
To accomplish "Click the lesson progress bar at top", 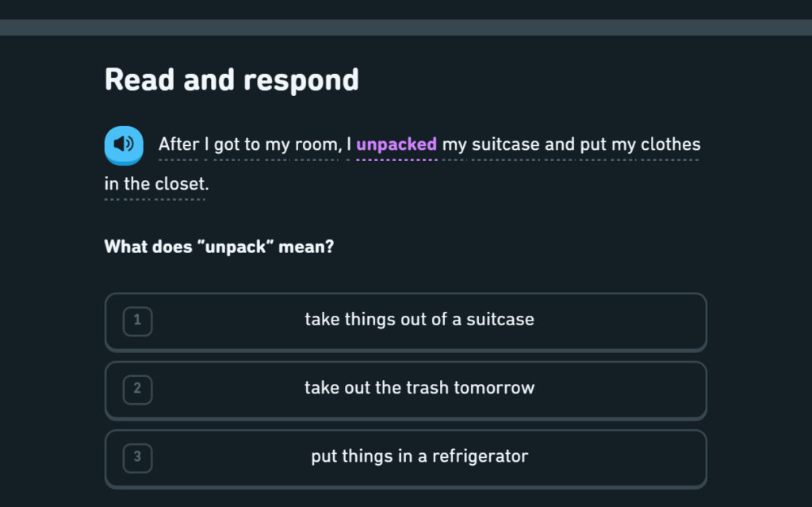I will [406, 28].
